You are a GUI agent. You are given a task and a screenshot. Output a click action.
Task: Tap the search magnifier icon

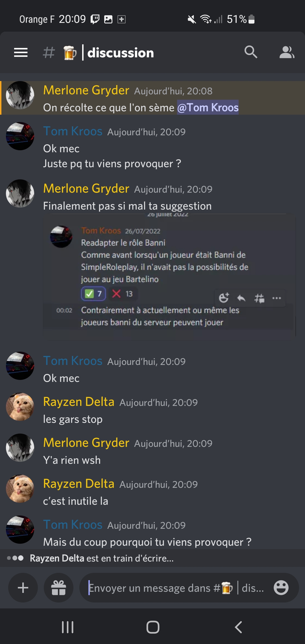[x=251, y=52]
